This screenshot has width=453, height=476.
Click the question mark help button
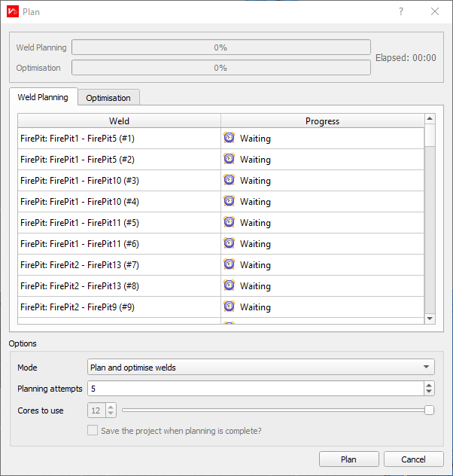[401, 11]
